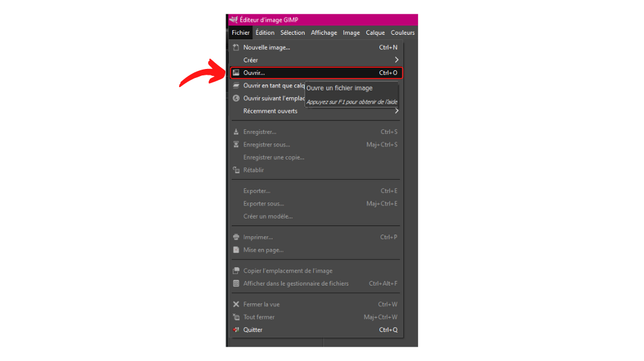This screenshot has height=361, width=644.
Task: Click the Maj+Ctrl+S shortcut label
Action: [x=382, y=145]
